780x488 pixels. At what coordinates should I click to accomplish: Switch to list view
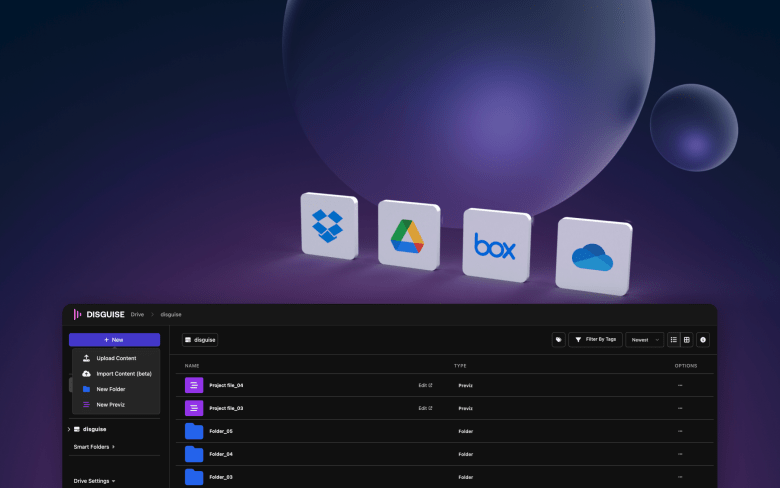(x=674, y=340)
